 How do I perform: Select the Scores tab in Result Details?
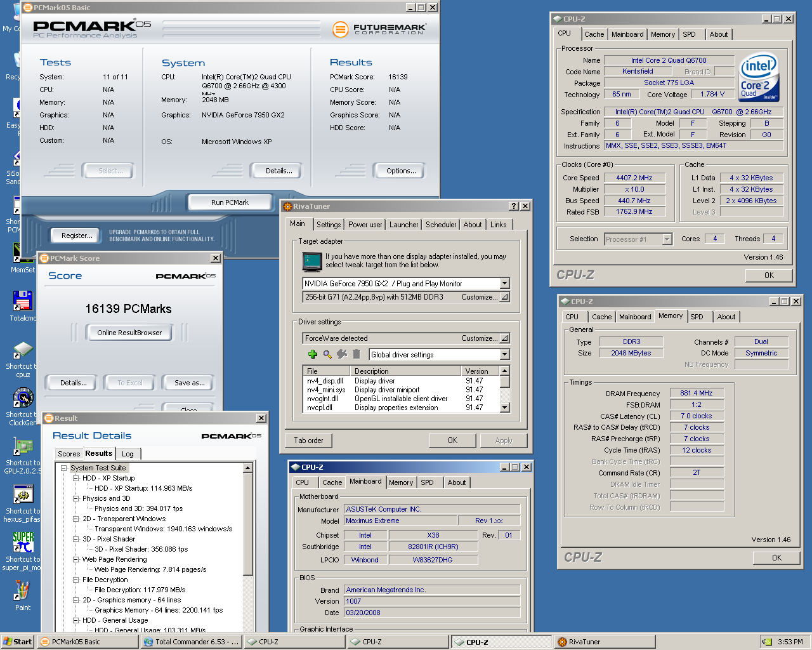[69, 454]
